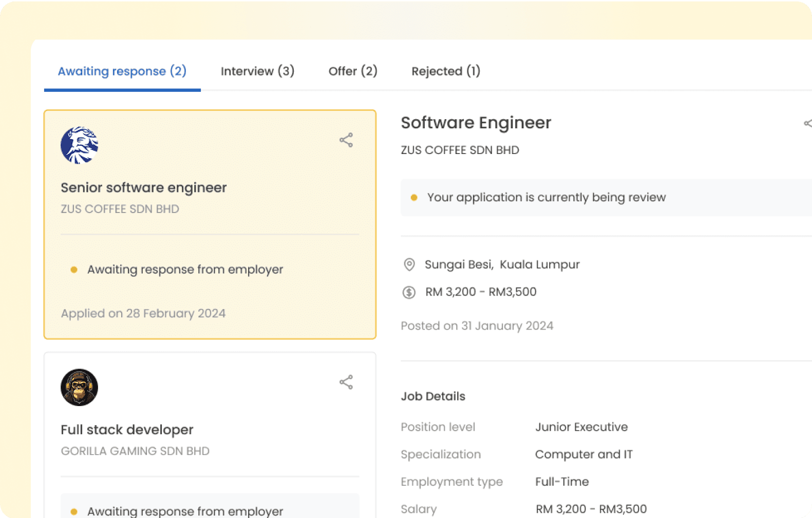Select the Full stack developer title
Screen dimensions: 812x518
pyautogui.click(x=127, y=430)
